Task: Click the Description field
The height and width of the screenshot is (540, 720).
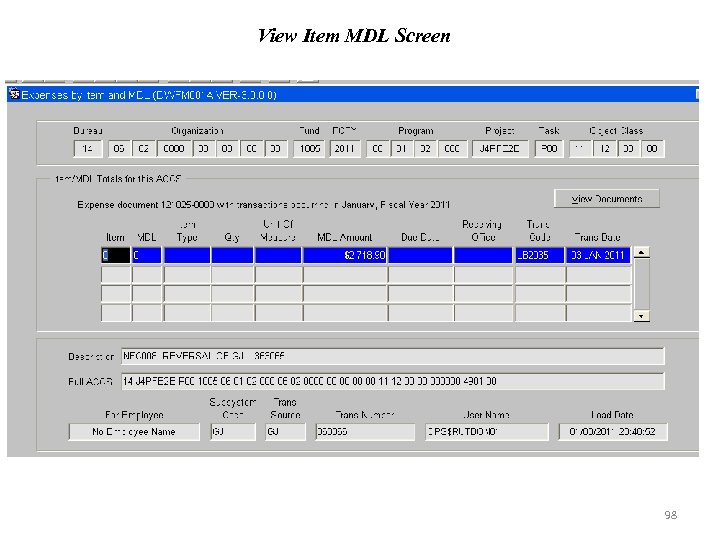Action: coord(393,356)
